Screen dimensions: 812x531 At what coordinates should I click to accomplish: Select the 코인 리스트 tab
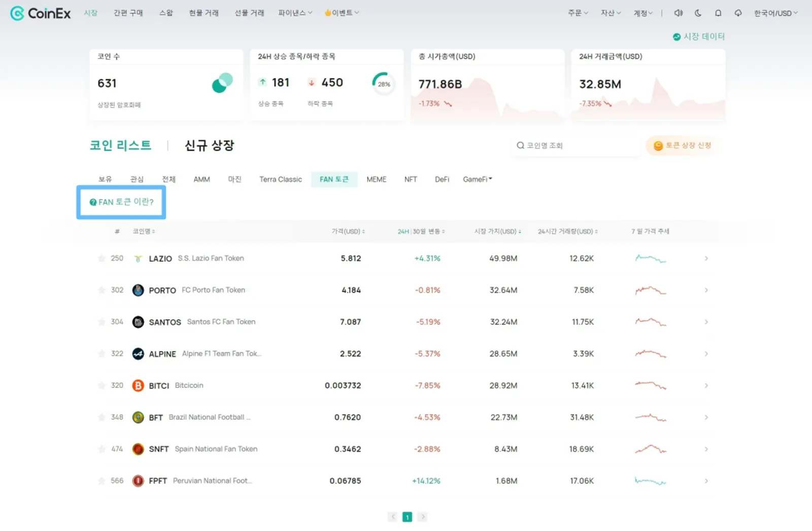coord(120,146)
